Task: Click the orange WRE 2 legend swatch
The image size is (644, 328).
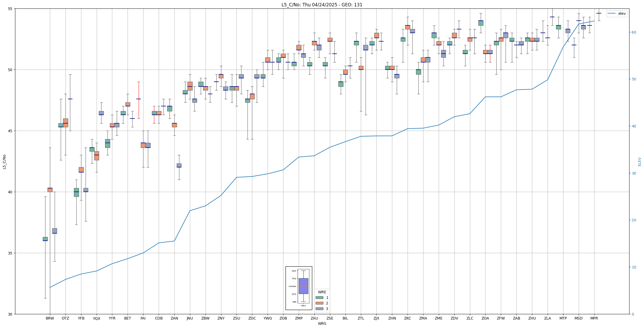Action: (x=319, y=303)
